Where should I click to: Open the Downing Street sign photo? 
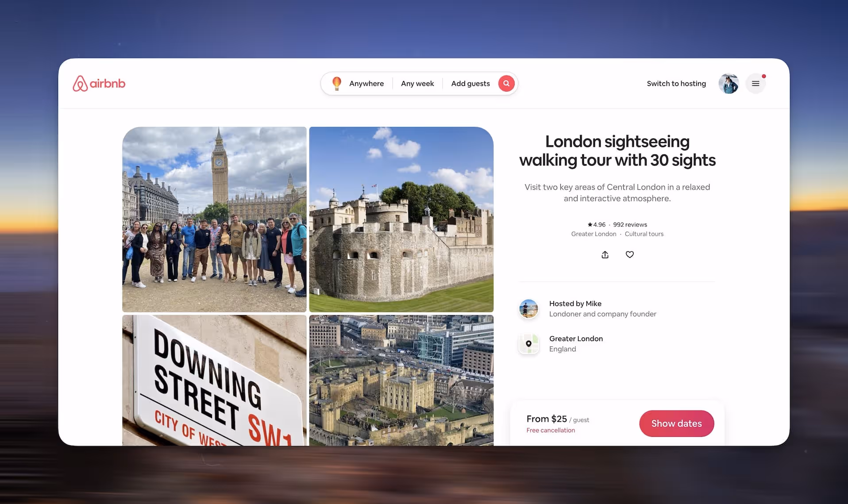pos(214,380)
